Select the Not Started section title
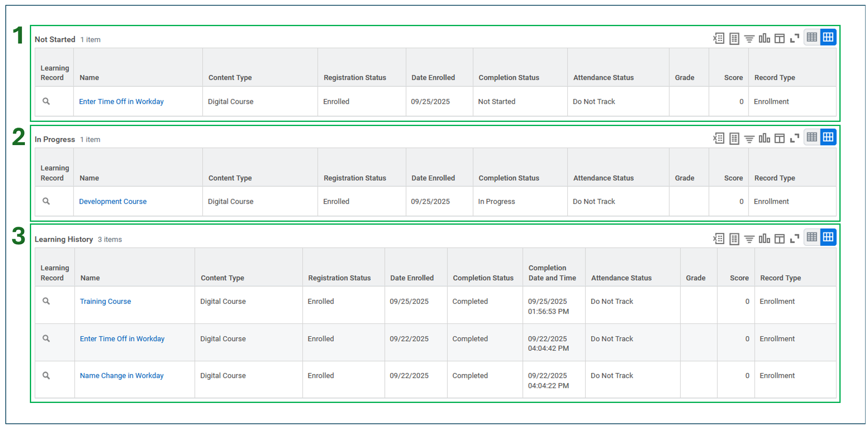The height and width of the screenshot is (427, 868). (x=55, y=39)
